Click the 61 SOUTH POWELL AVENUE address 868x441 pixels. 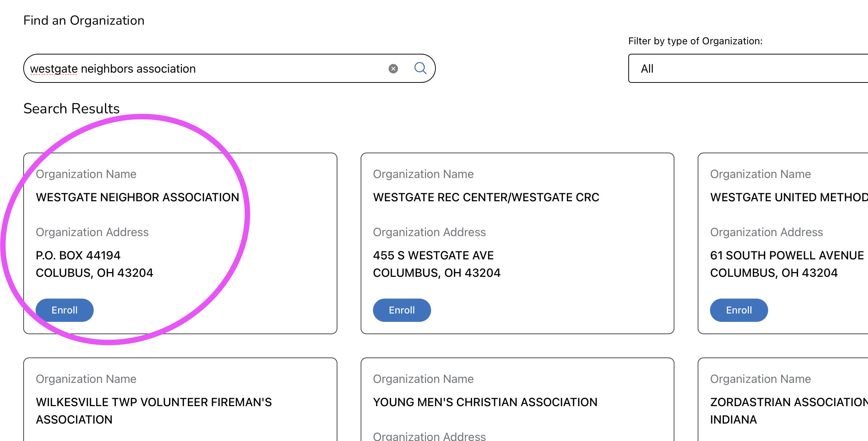pos(787,255)
